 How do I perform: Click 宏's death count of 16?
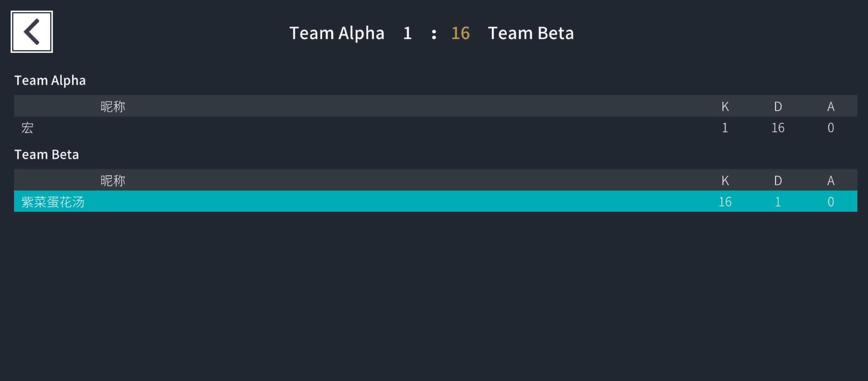(x=778, y=127)
